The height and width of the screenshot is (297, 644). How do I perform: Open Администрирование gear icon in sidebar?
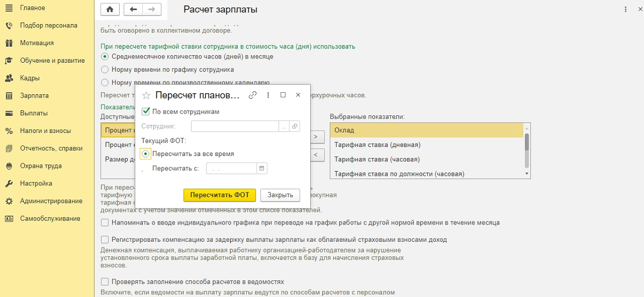[x=9, y=201]
